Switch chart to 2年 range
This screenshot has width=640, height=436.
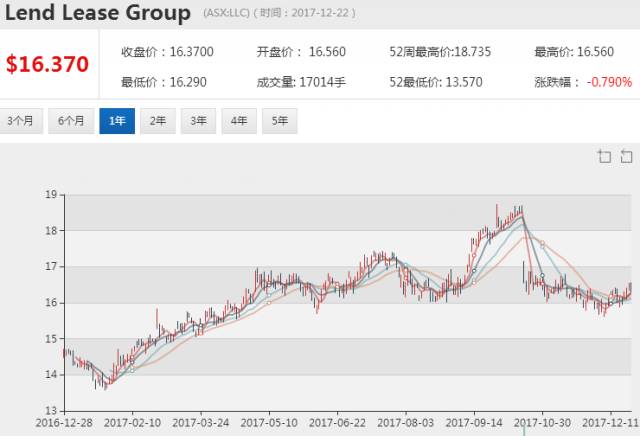tap(158, 121)
